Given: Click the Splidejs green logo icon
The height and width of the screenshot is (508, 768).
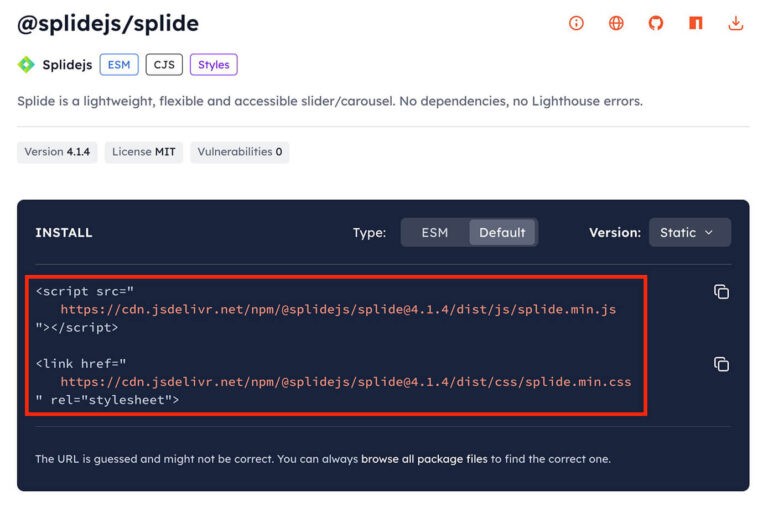Looking at the screenshot, I should [26, 65].
